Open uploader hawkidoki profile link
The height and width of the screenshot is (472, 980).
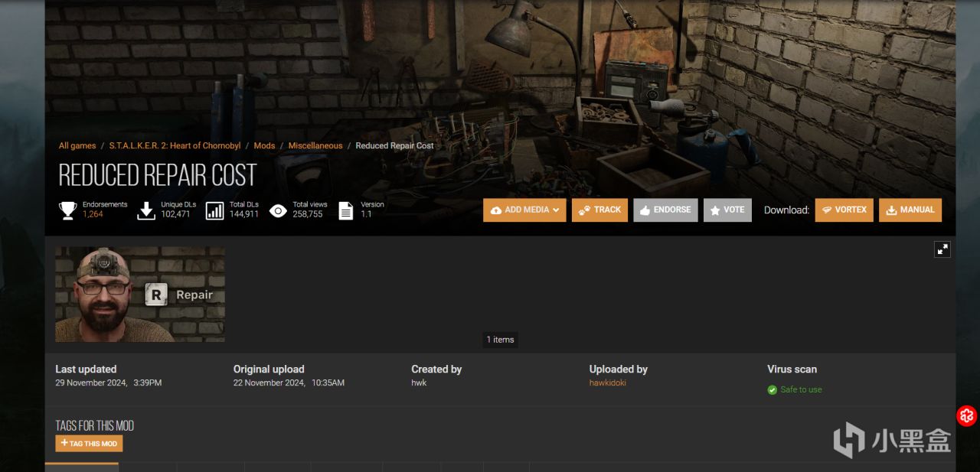(x=607, y=383)
